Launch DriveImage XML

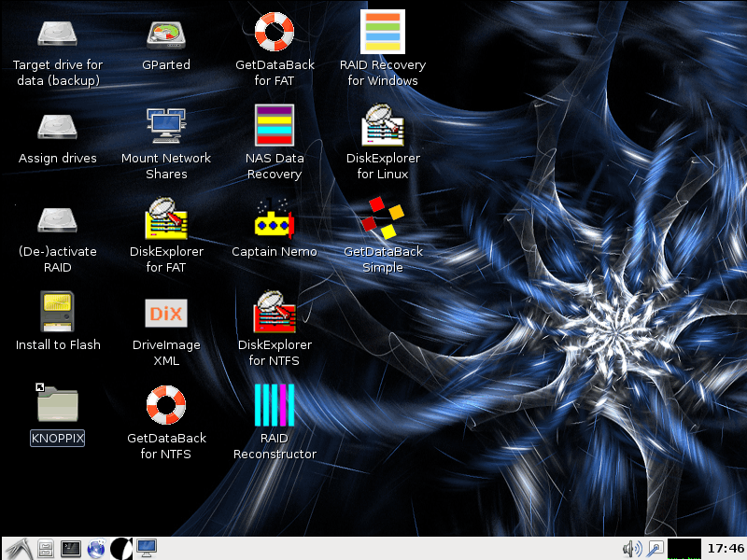pyautogui.click(x=165, y=313)
